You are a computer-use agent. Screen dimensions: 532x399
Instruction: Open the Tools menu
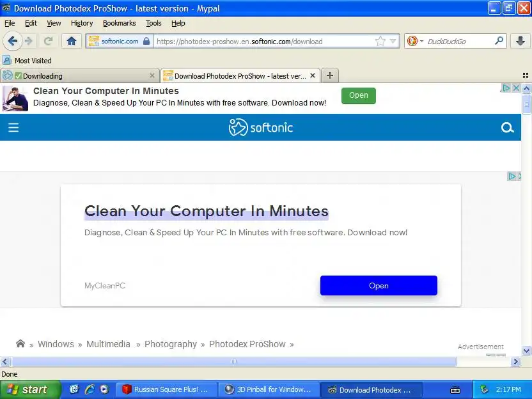point(153,23)
